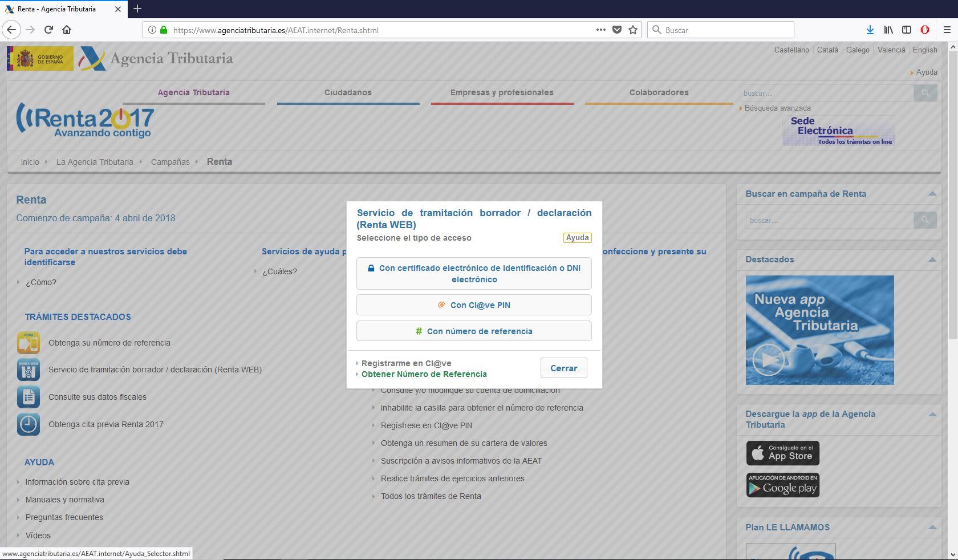The image size is (958, 560).
Task: Choose access Con Cl@ve PIN
Action: pyautogui.click(x=474, y=305)
